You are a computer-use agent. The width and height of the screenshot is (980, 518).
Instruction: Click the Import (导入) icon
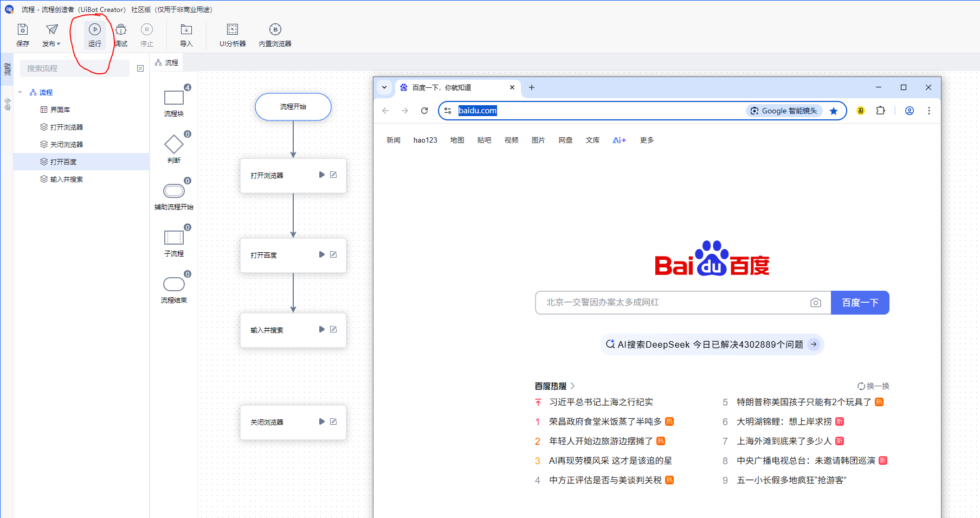[x=186, y=30]
